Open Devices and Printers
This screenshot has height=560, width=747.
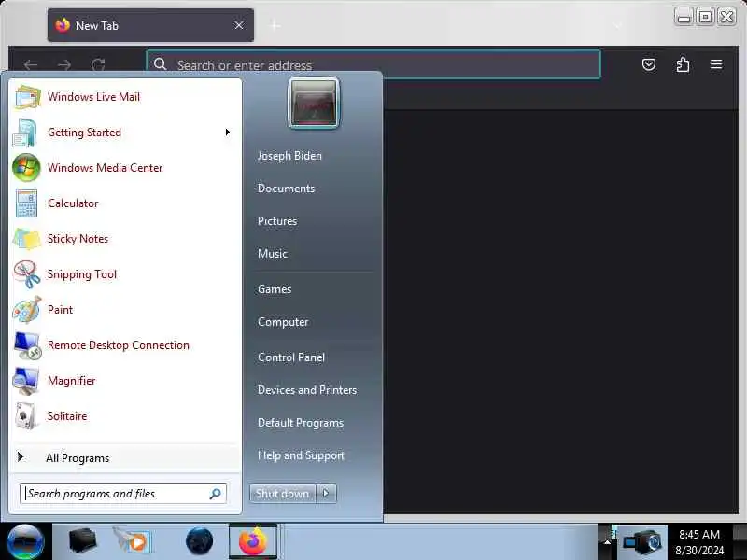(307, 390)
